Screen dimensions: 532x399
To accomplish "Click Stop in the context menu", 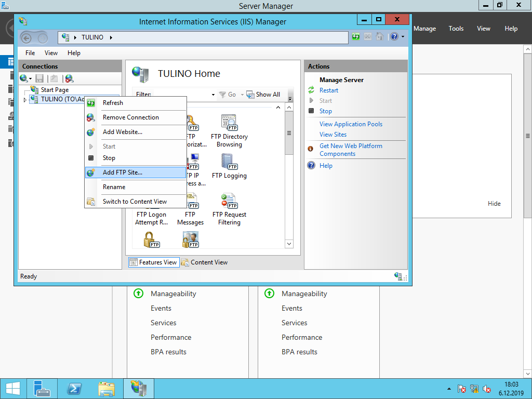I will 136,158.
